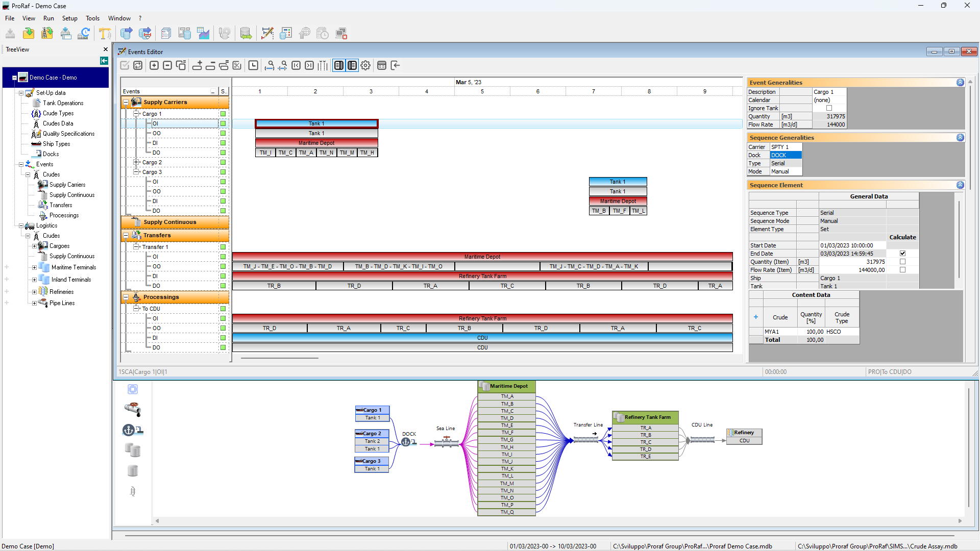
Task: Click the plus button in Content Data
Action: click(755, 317)
